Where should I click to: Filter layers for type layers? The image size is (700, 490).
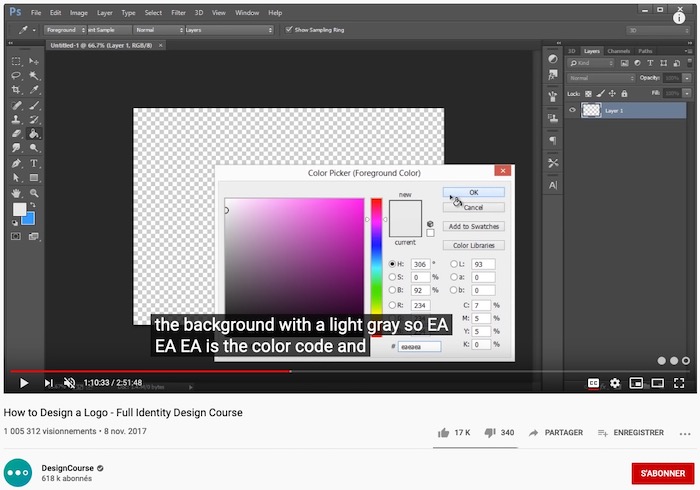tap(650, 63)
